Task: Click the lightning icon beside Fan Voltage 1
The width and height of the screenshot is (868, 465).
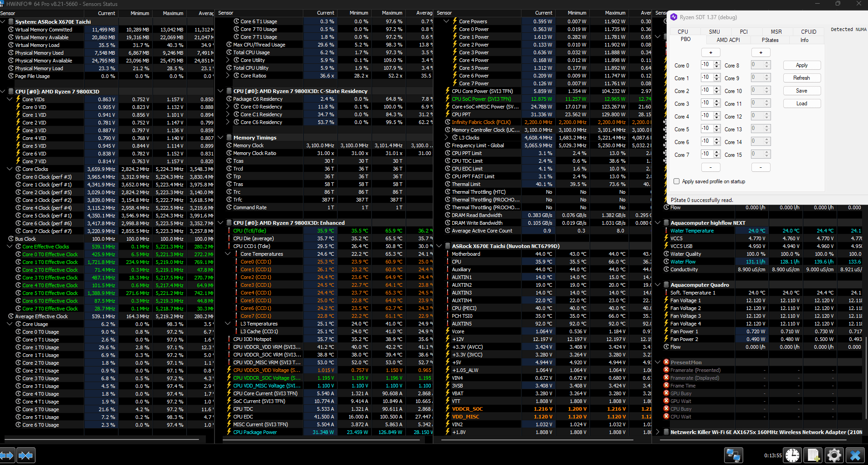Action: click(x=666, y=300)
